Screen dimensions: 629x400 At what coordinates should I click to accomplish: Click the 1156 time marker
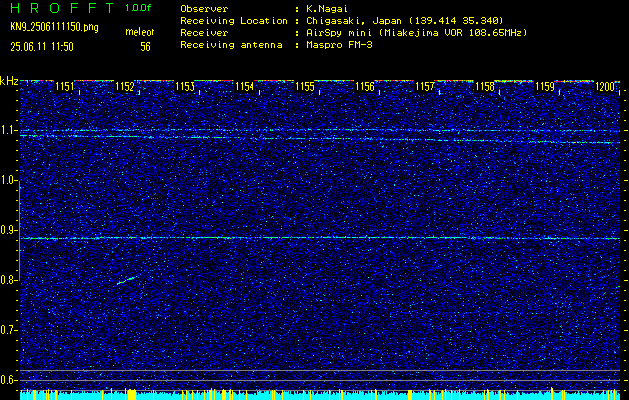365,86
